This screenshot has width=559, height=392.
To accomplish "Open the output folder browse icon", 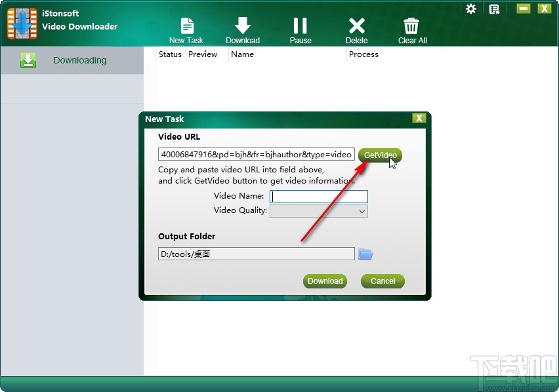I will [x=365, y=254].
